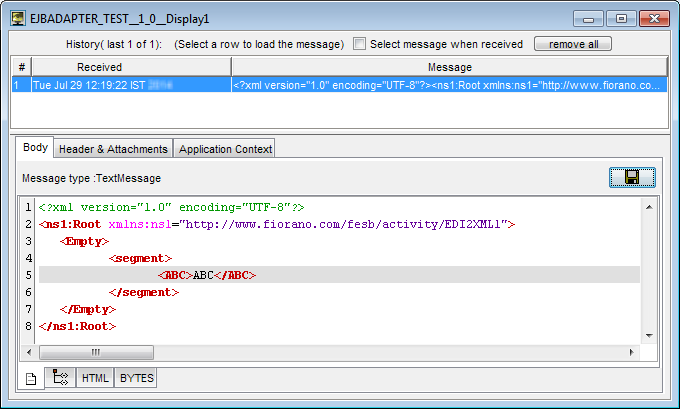Click the editor's vertical scrollbar down arrow
This screenshot has height=409, width=680.
pos(648,336)
